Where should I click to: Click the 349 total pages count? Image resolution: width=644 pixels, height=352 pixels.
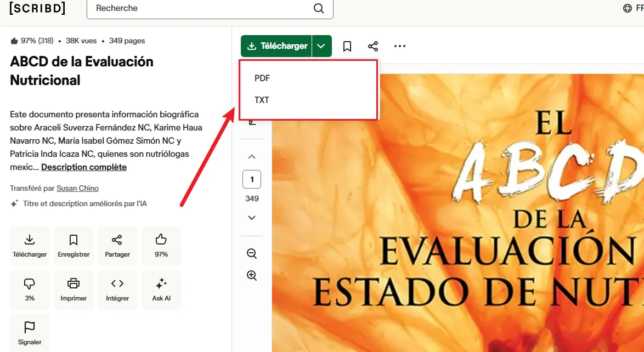tap(252, 199)
